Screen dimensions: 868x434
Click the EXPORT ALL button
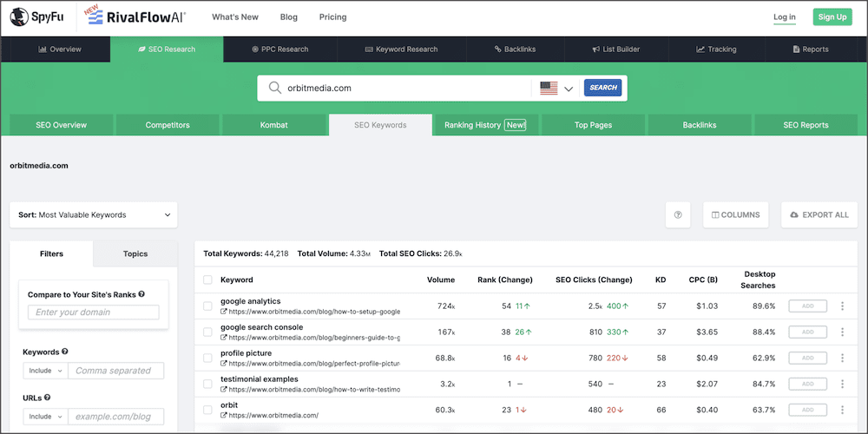(819, 214)
